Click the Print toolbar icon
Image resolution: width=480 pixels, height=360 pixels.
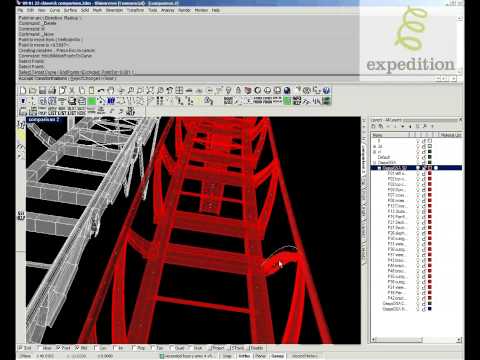pyautogui.click(x=52, y=90)
